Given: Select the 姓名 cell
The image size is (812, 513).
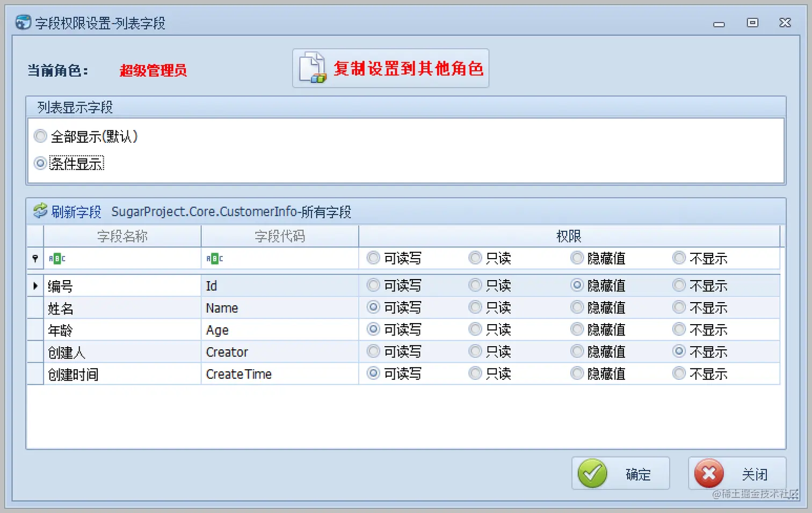Looking at the screenshot, I should point(122,307).
